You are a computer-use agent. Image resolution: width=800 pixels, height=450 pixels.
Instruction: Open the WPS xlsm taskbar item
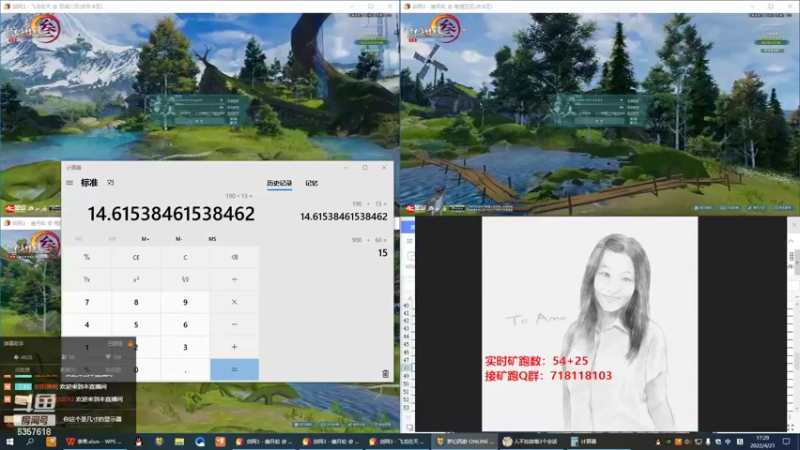pos(94,441)
